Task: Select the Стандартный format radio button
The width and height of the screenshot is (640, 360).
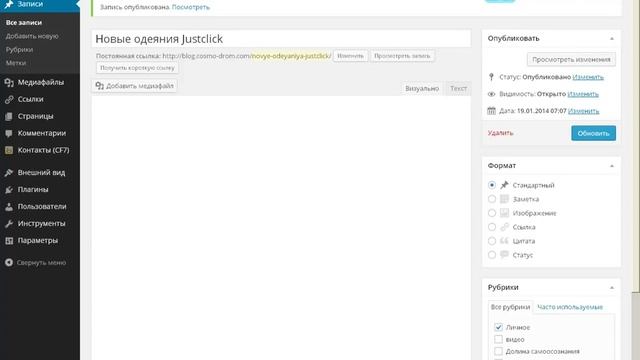Action: coord(492,185)
